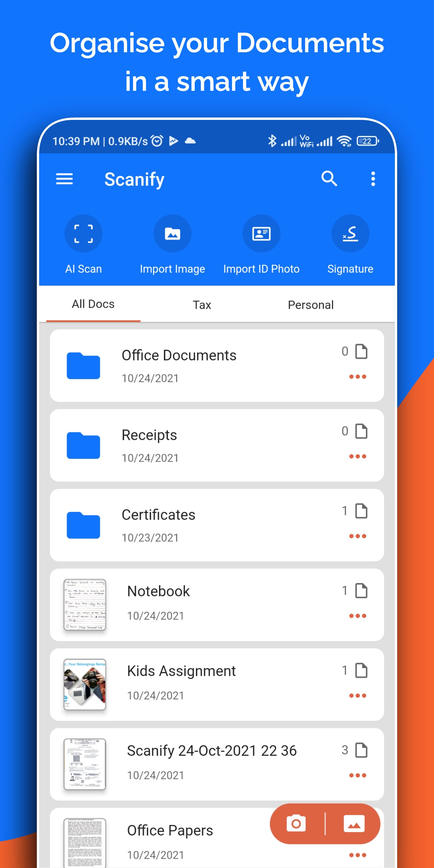This screenshot has width=434, height=868.
Task: Tap the Import Image label
Action: point(172,269)
